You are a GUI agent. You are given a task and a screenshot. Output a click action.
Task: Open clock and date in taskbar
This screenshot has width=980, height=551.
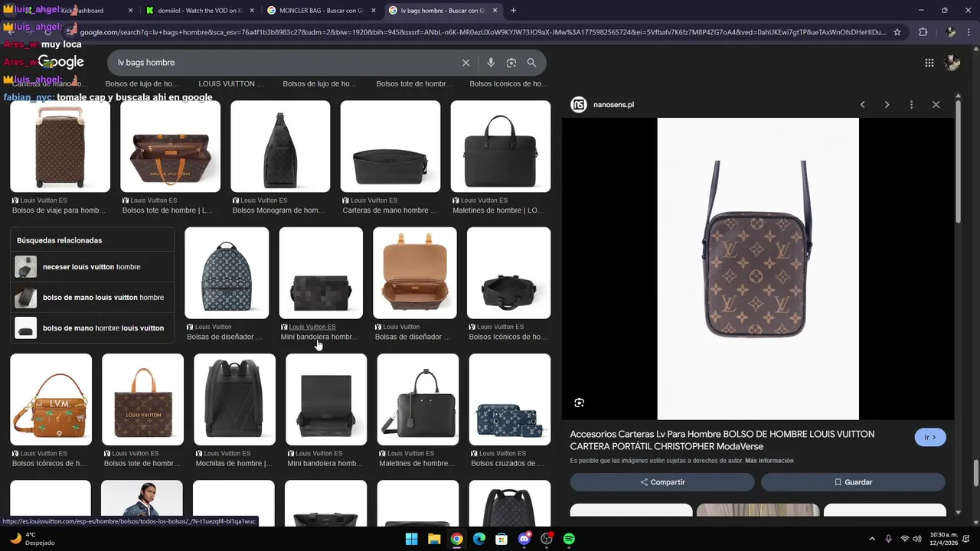pos(943,539)
